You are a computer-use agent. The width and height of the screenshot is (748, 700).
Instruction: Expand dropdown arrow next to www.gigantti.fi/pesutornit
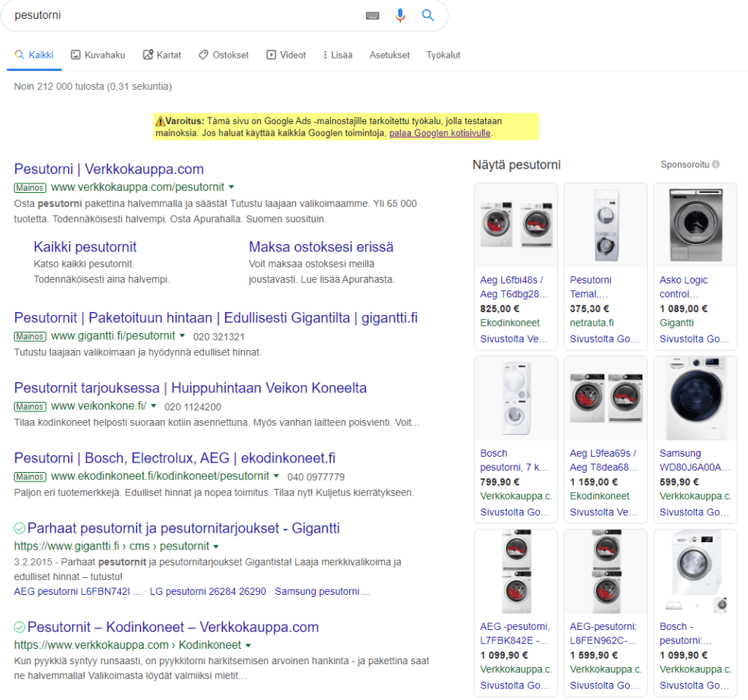[182, 336]
